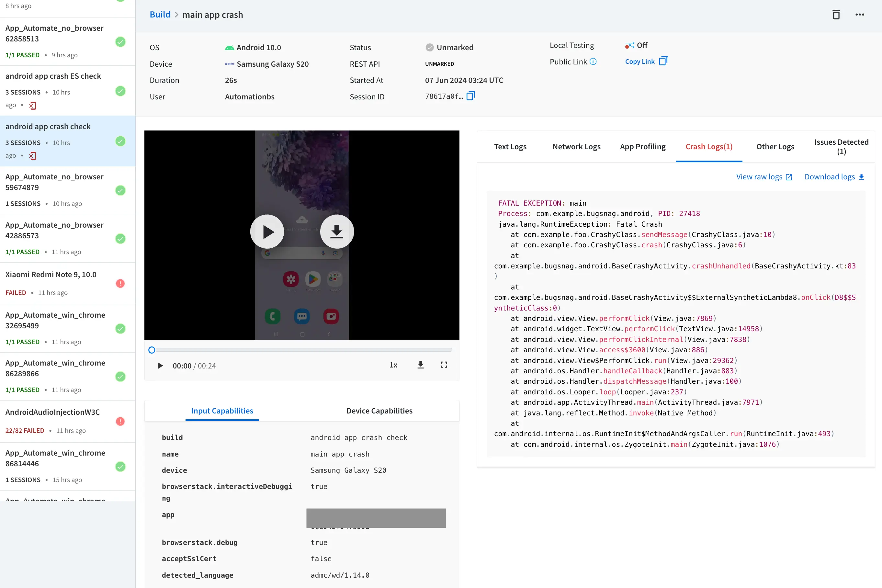882x588 pixels.
Task: Go back via the Build breadcrumb
Action: pyautogui.click(x=160, y=15)
